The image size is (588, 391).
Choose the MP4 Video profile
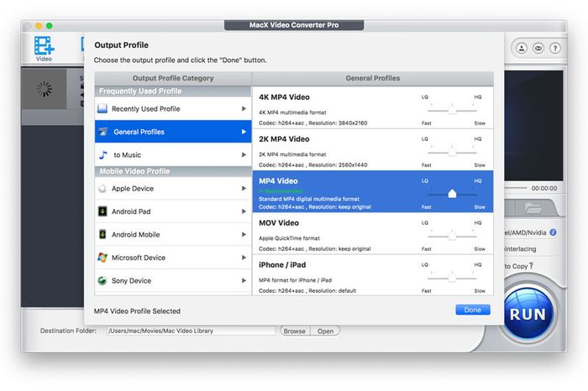(373, 191)
